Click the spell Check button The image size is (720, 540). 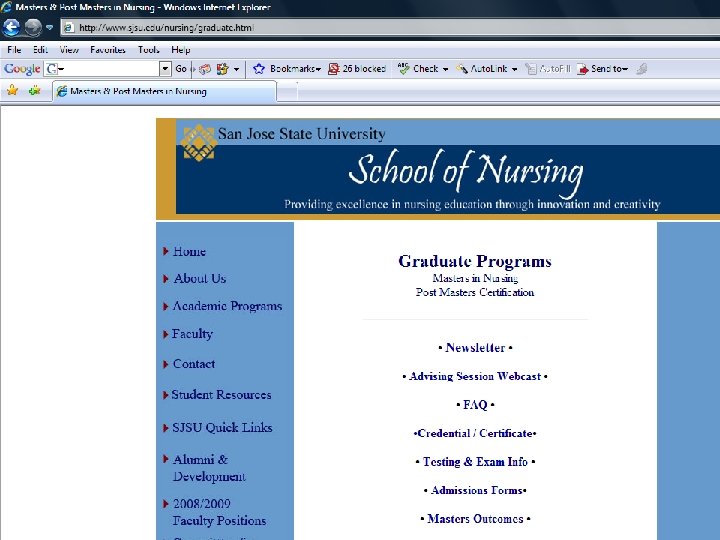click(x=418, y=69)
